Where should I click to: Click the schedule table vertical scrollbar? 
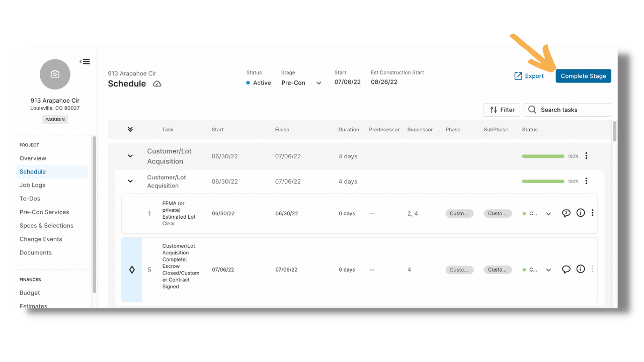pyautogui.click(x=614, y=131)
